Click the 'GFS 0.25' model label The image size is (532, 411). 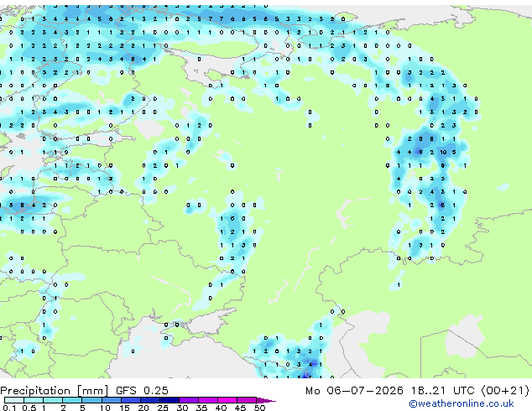coord(142,390)
